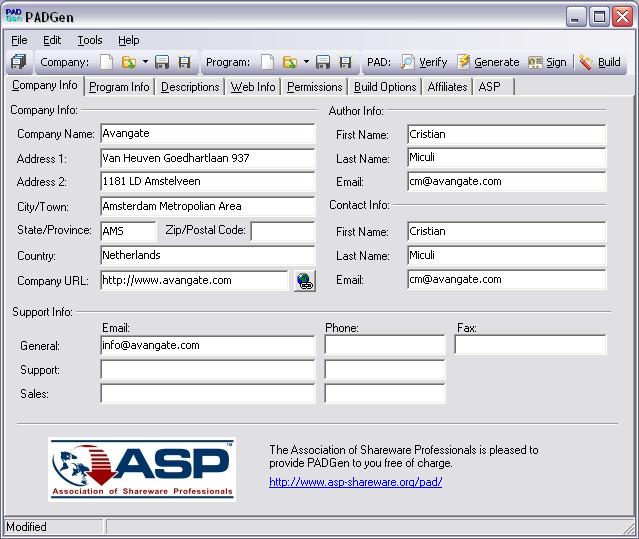Screen dimensions: 639x539
Task: Save the Company file
Action: click(162, 62)
